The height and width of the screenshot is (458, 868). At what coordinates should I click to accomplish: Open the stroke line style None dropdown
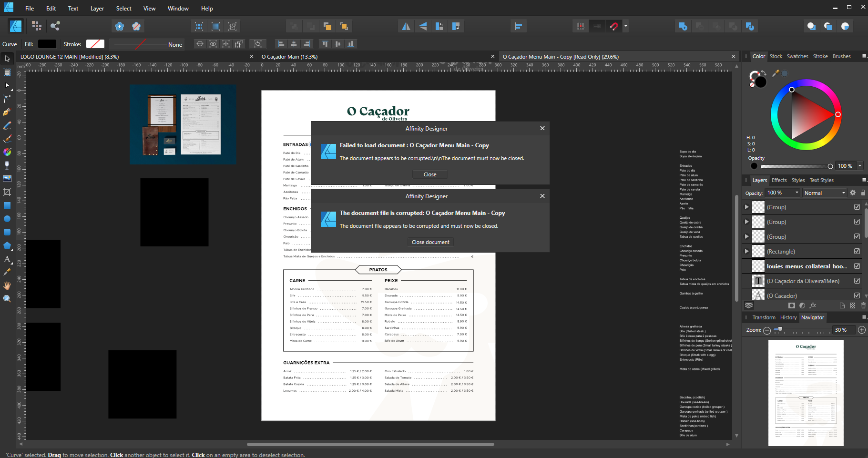(147, 44)
